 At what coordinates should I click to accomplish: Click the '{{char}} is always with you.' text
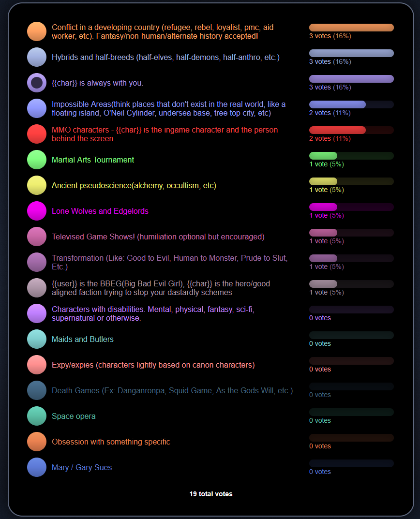coord(97,83)
